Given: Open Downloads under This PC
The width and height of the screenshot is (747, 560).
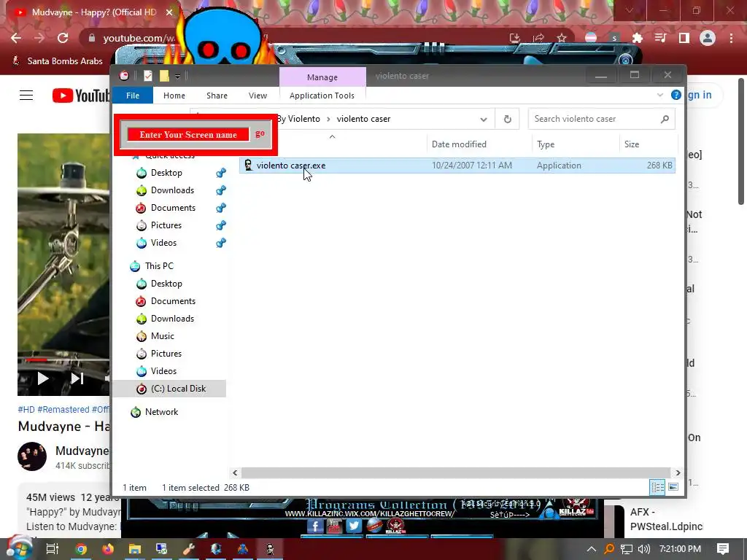Looking at the screenshot, I should pyautogui.click(x=172, y=319).
